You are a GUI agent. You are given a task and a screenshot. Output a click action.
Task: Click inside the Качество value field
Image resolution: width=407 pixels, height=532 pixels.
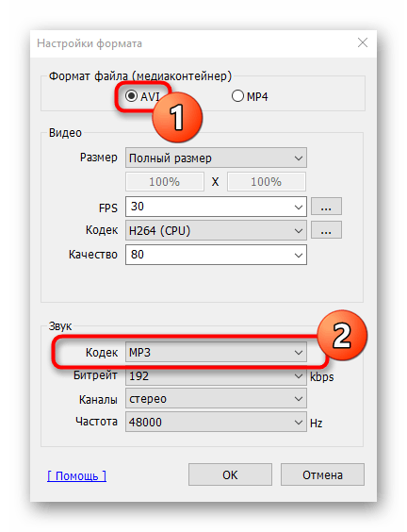coord(208,255)
